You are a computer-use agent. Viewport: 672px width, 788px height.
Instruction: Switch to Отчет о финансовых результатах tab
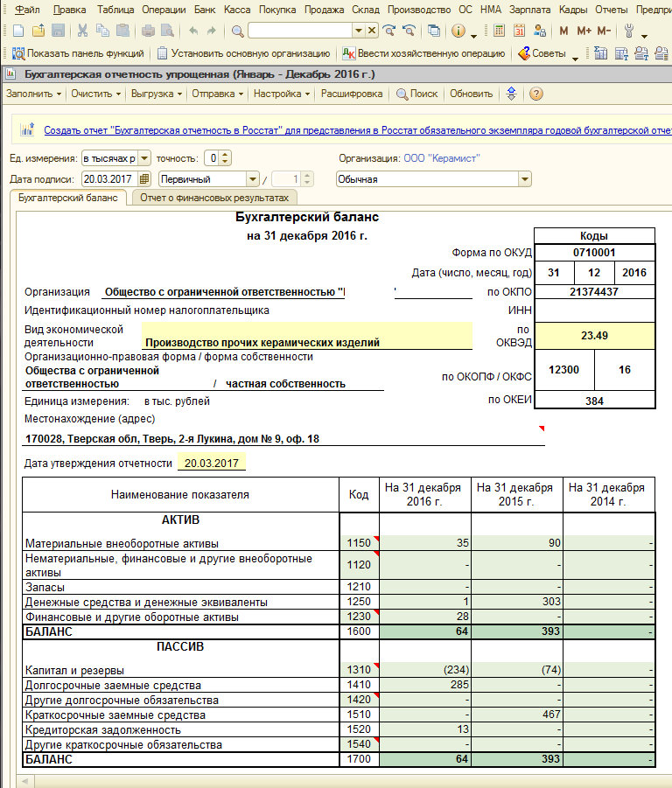tap(213, 198)
